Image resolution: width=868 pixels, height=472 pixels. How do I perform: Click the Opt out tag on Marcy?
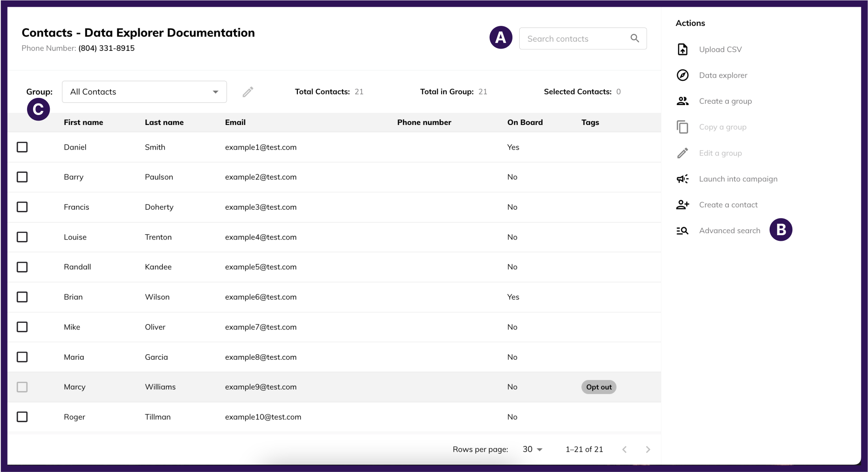pyautogui.click(x=598, y=387)
